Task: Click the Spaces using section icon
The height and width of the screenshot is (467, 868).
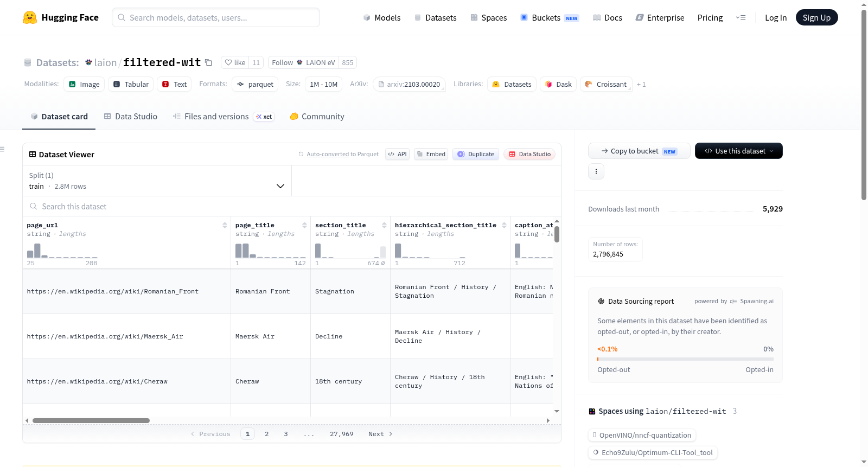Action: 592,411
